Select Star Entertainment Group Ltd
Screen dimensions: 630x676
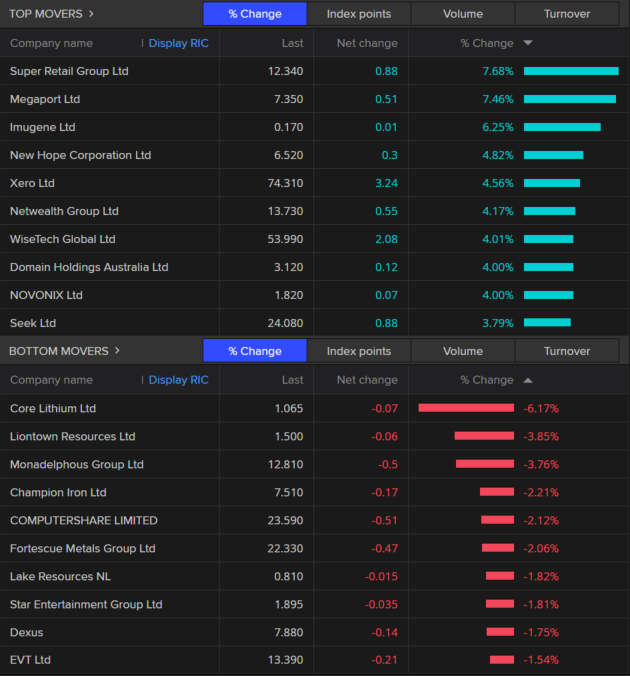point(86,604)
